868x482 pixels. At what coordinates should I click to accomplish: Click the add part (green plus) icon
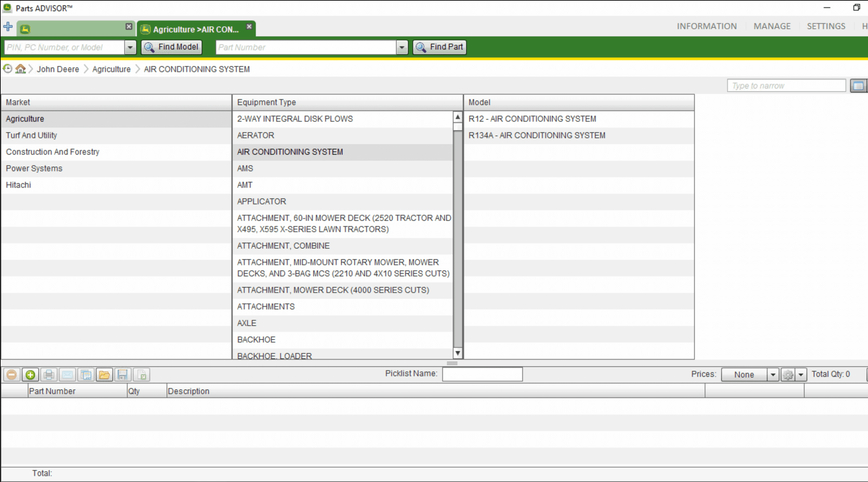coord(30,375)
